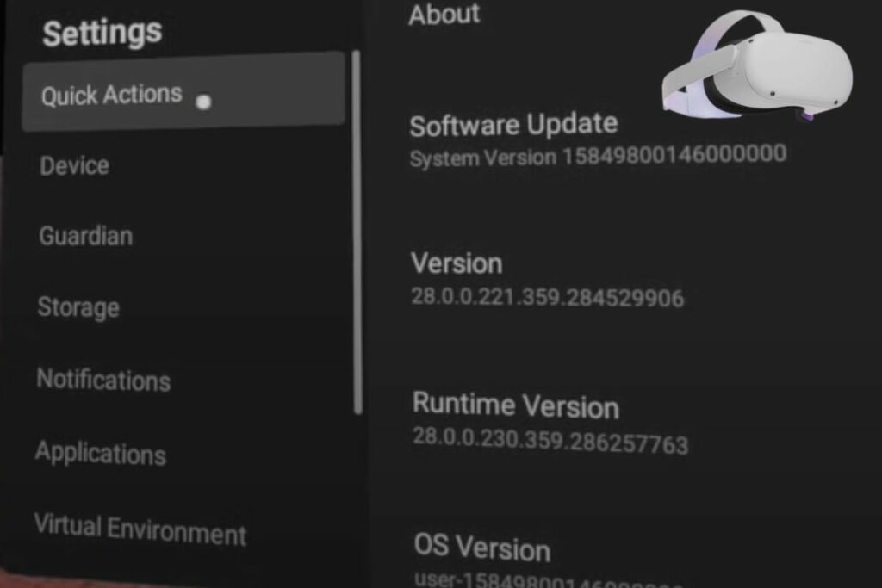
Task: Open the Software Update entry
Action: (x=513, y=124)
